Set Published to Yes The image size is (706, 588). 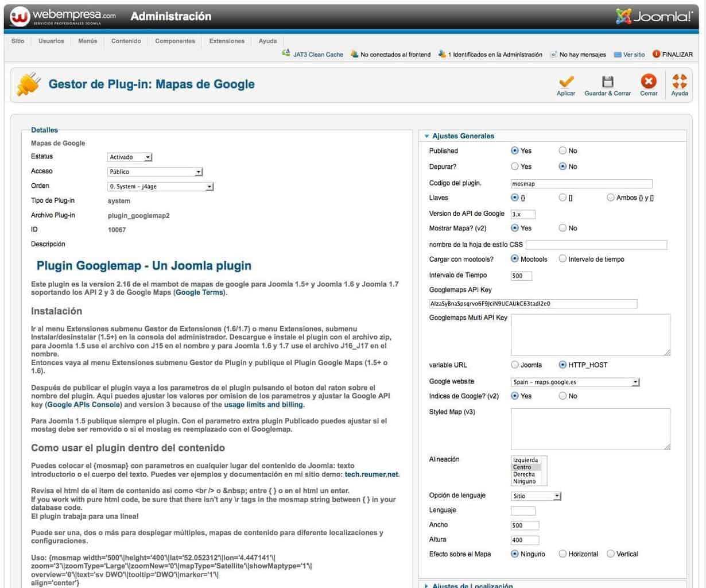coord(515,150)
